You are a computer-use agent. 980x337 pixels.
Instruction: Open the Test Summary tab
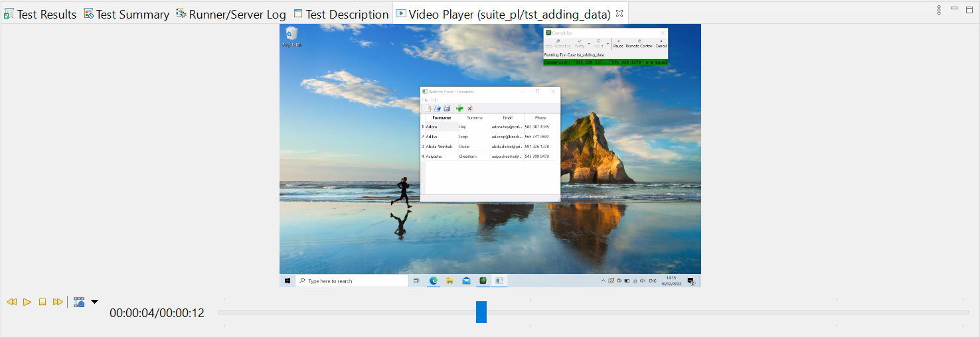pos(132,14)
